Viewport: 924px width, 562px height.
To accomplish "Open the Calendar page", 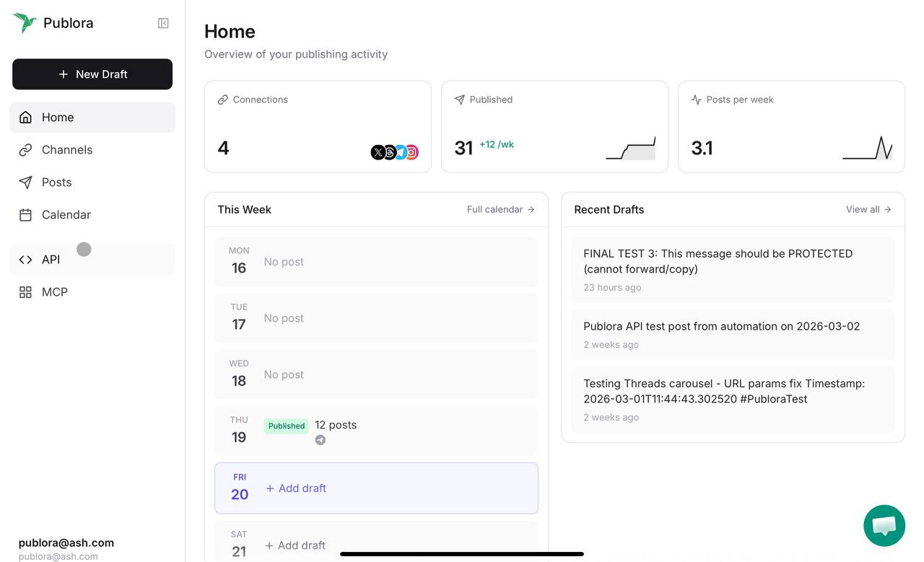I will (92, 214).
